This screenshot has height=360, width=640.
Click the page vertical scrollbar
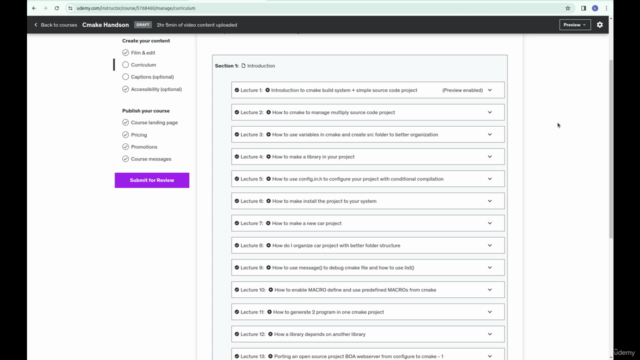click(611, 149)
